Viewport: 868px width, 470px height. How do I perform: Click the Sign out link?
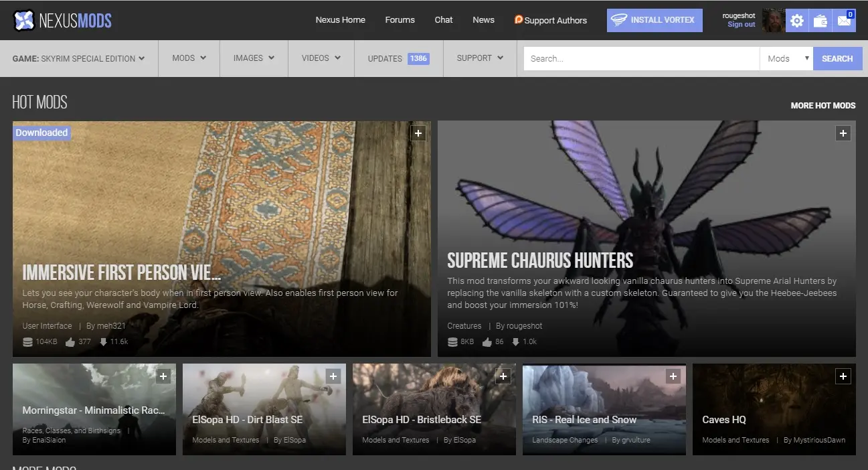pos(742,25)
